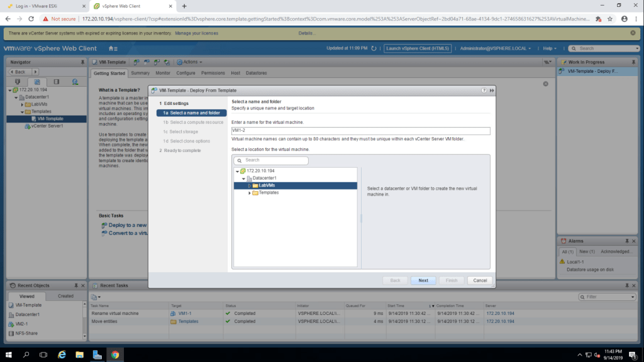
Task: Click the vSphere home menu icon
Action: (113, 48)
